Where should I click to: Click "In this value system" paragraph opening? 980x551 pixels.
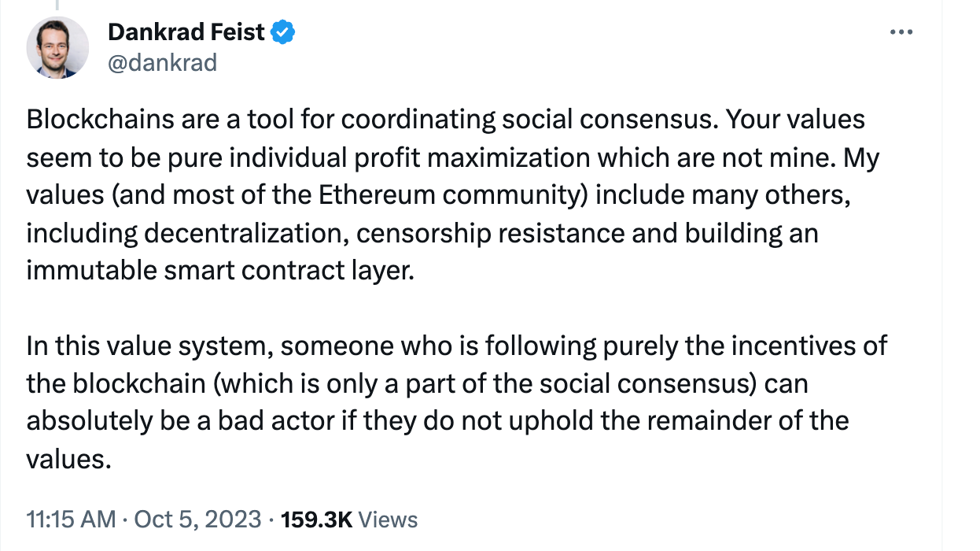(148, 346)
